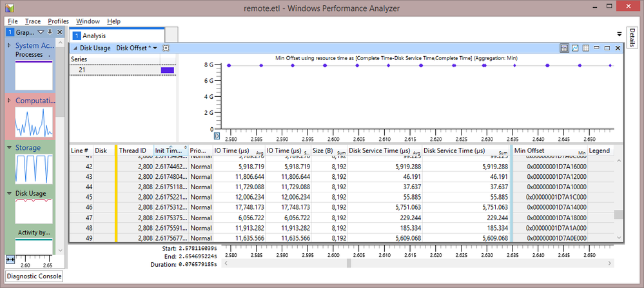Open the Trace menu
This screenshot has width=644, height=288.
coord(32,21)
